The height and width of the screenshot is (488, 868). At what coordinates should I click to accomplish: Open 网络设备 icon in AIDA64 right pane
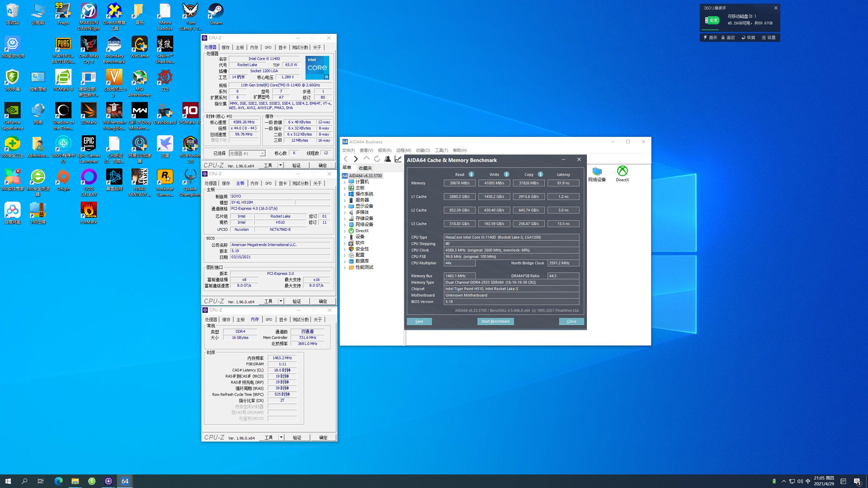597,174
